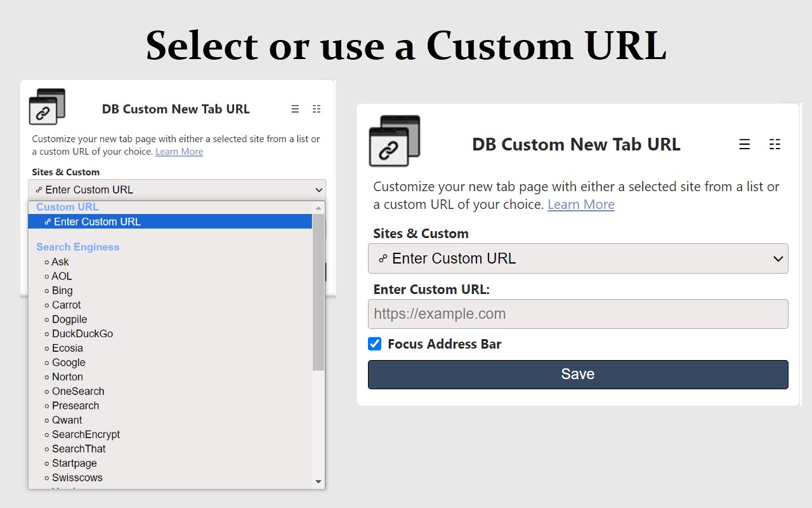This screenshot has width=812, height=508.
Task: Toggle the Focus Address Bar checkbox
Action: tap(375, 344)
